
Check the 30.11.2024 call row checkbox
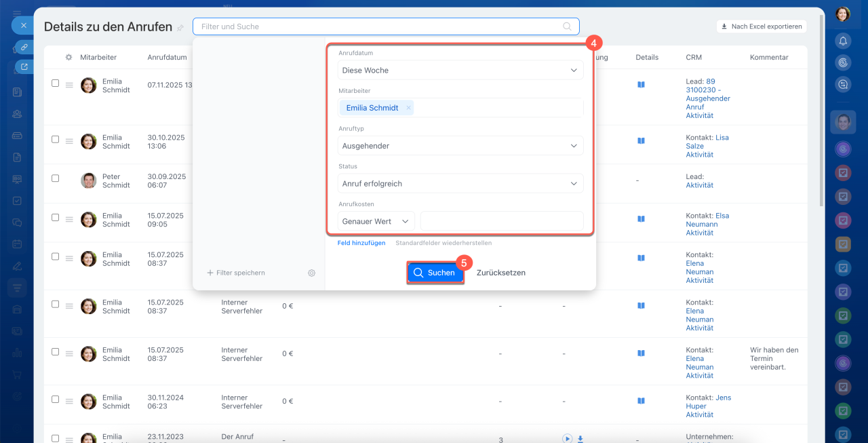click(x=56, y=400)
